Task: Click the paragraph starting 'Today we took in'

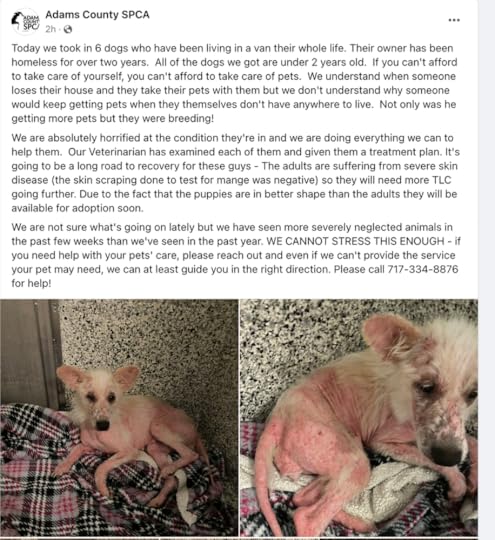Action: click(234, 83)
